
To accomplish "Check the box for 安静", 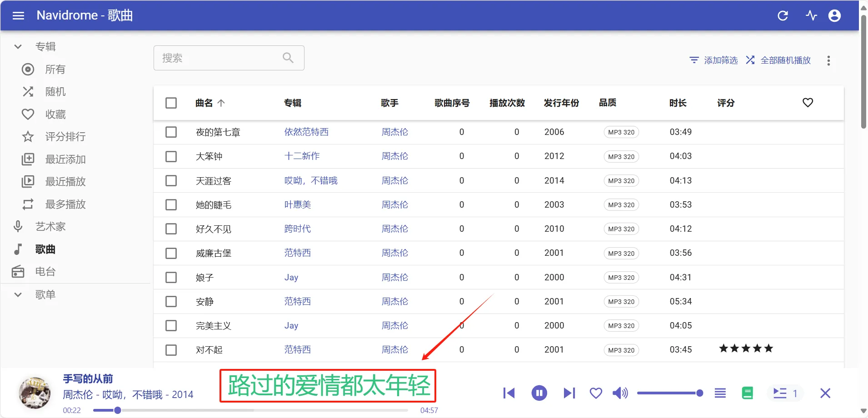I will (x=171, y=302).
